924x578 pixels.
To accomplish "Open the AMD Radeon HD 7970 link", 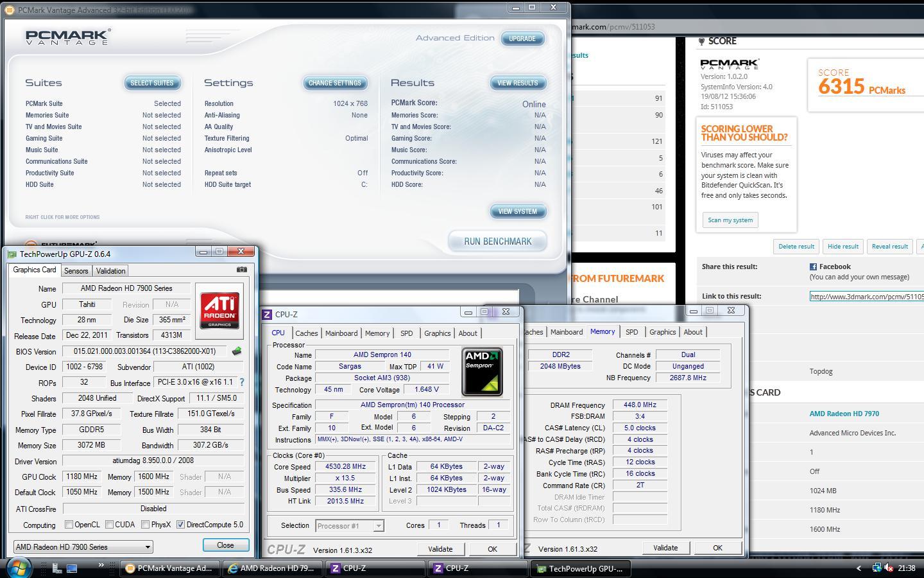I will pyautogui.click(x=844, y=414).
